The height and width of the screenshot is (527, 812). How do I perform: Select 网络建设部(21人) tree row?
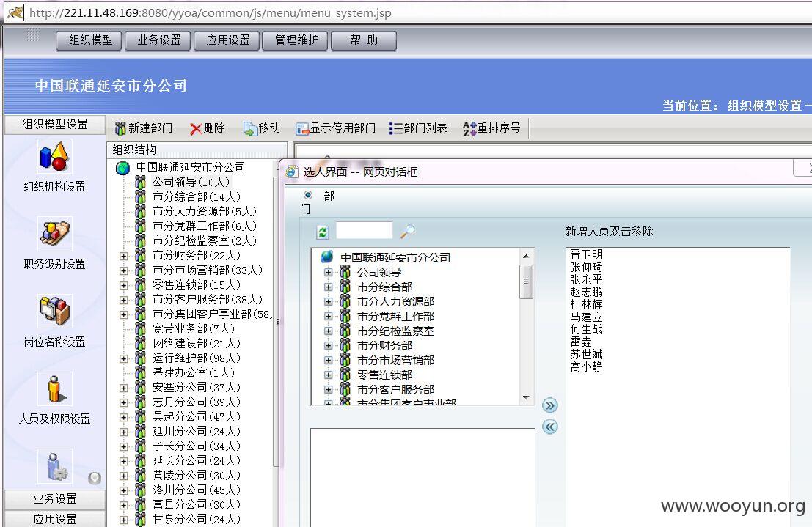pos(197,343)
